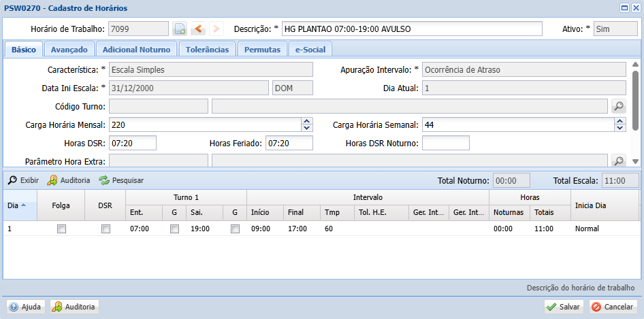Click the Total Noturno field 00:00
The image size is (644, 319).
[x=511, y=181]
